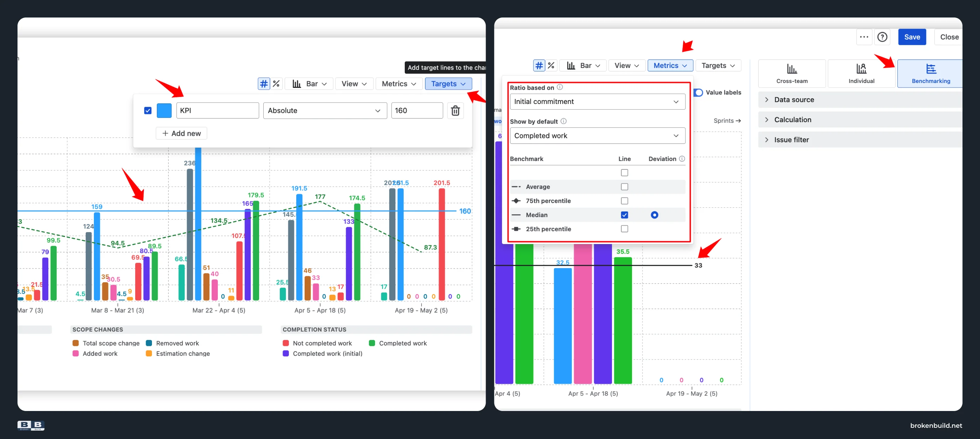Image resolution: width=980 pixels, height=439 pixels.
Task: Expand the Issue filter section
Action: (x=860, y=140)
